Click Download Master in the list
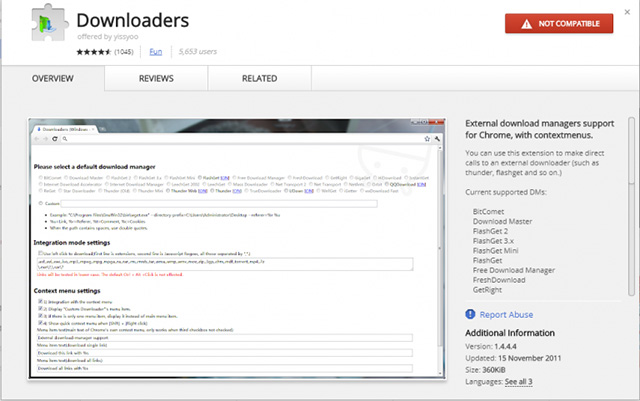 [x=502, y=221]
